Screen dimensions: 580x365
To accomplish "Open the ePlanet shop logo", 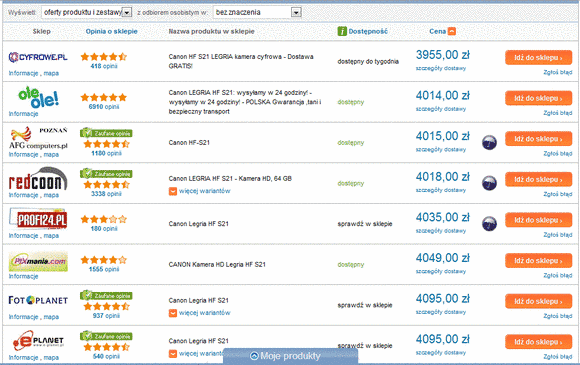I will pos(38,340).
